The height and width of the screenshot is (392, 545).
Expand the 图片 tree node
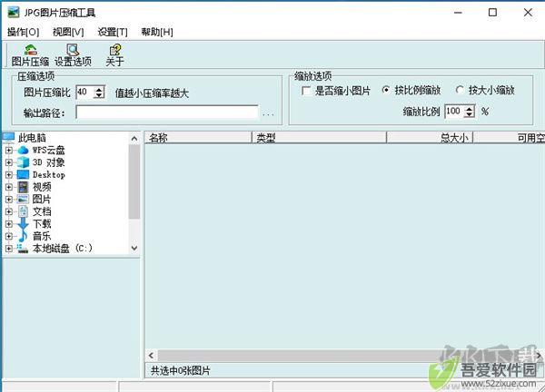pos(9,200)
